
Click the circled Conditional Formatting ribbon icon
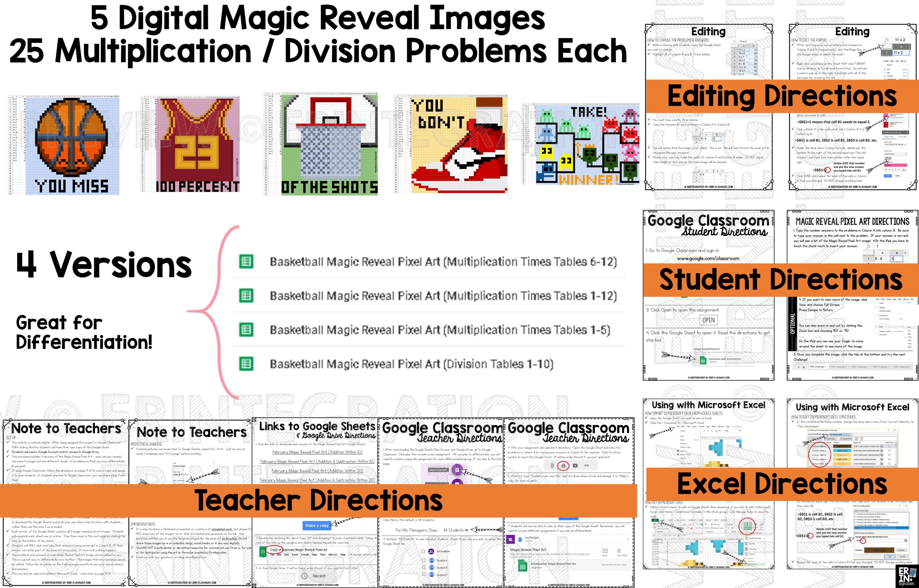point(747,526)
